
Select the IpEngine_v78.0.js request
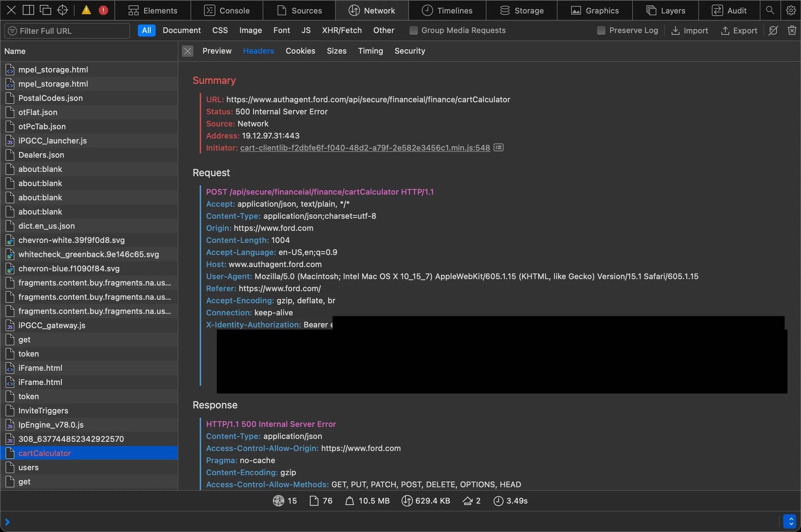89,425
